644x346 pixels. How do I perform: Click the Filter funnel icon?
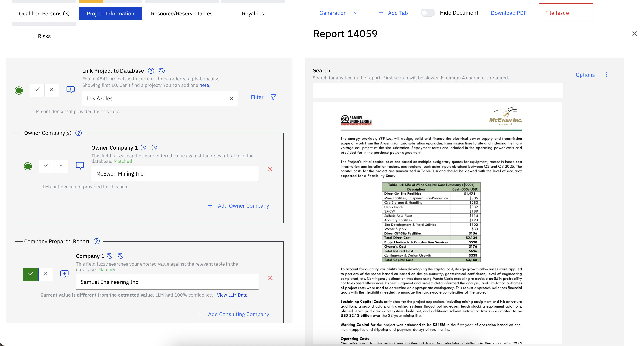pos(273,97)
